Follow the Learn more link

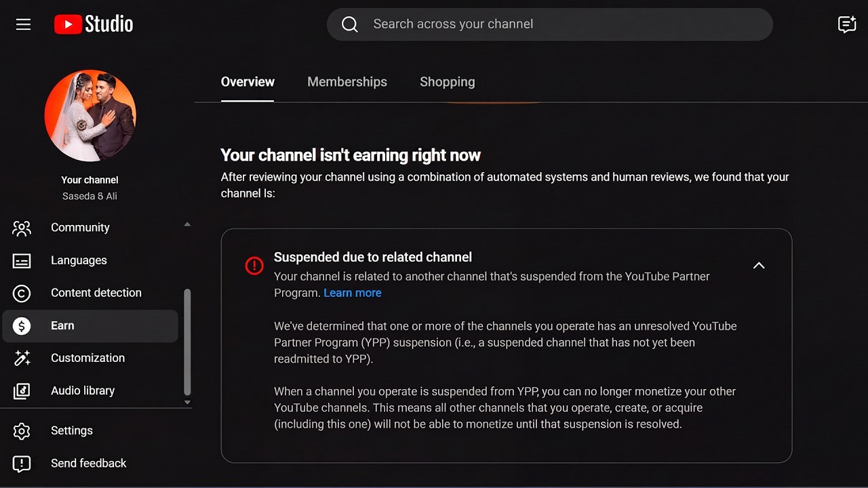[353, 293]
